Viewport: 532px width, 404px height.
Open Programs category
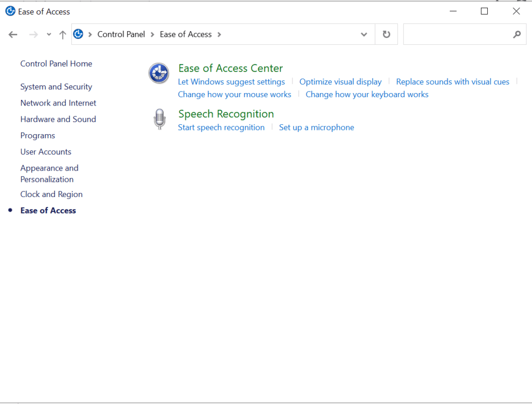tap(37, 136)
